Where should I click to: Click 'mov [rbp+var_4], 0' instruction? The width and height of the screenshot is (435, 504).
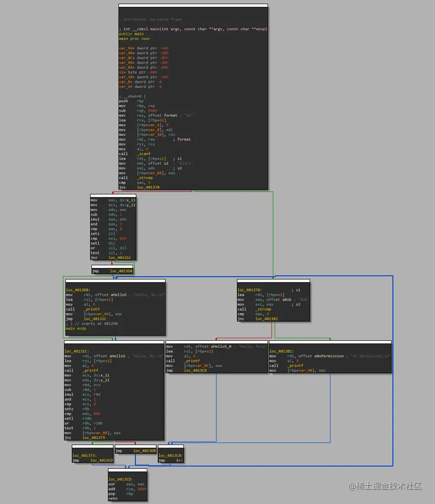click(x=144, y=125)
